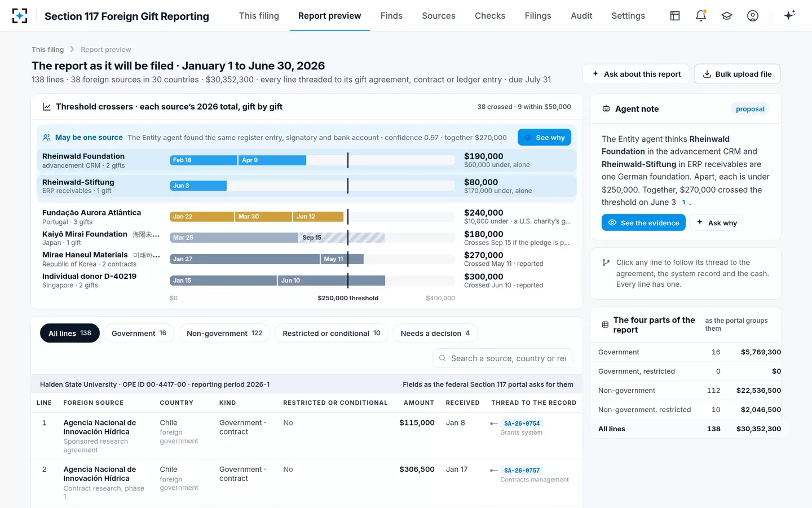The height and width of the screenshot is (508, 812).
Task: Click the proposal badge in Agent note
Action: (x=750, y=109)
